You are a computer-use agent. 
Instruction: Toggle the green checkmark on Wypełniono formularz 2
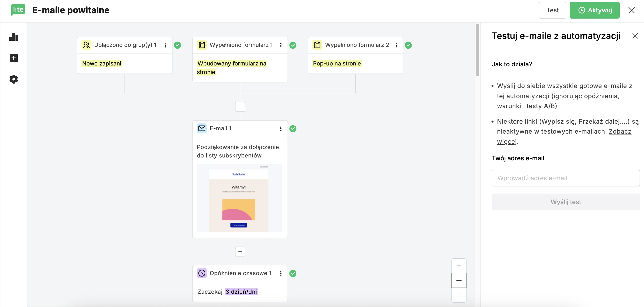click(409, 45)
